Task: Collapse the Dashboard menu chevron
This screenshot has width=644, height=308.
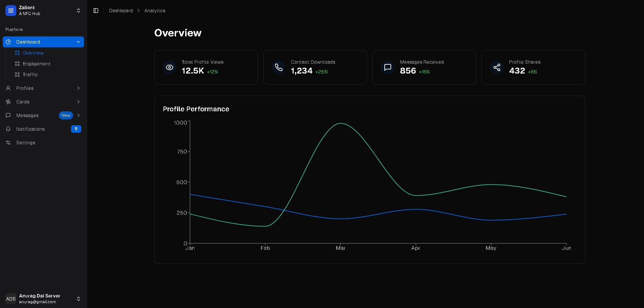Action: tap(79, 42)
